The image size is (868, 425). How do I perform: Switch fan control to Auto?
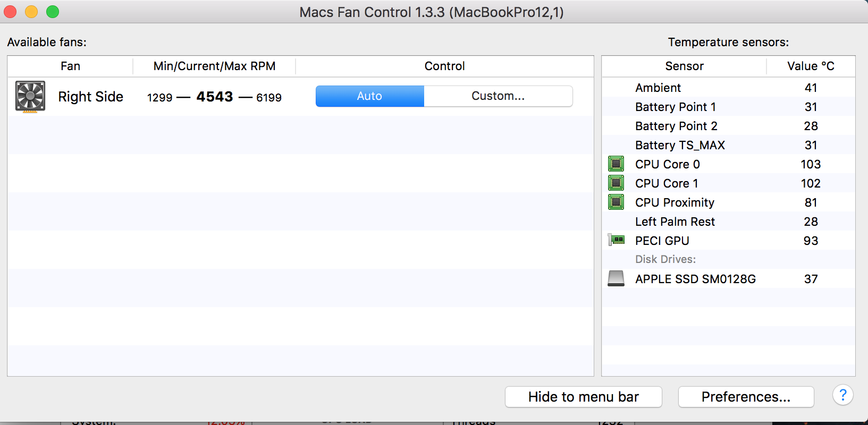(x=370, y=96)
